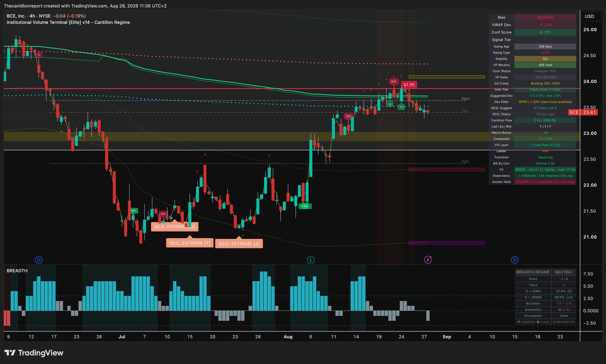Click the Conf Score value '8 (1F)'
Screen dimensions: 606x364
[x=545, y=32]
